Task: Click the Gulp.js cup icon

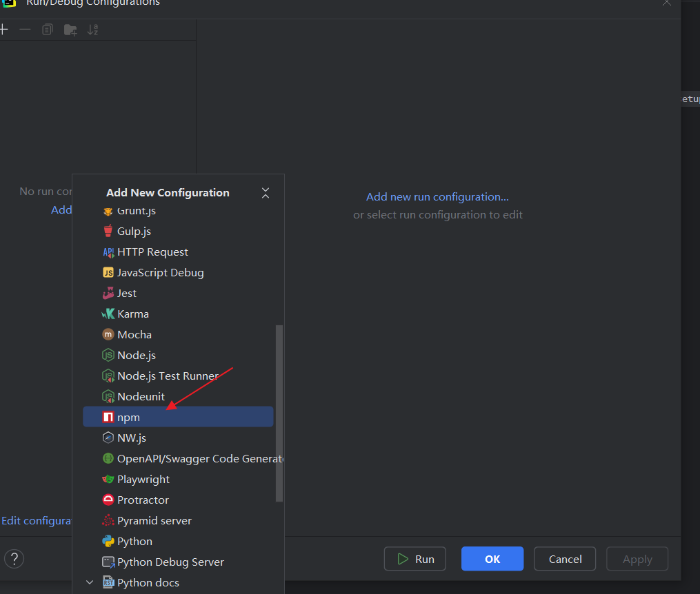Action: (x=108, y=231)
